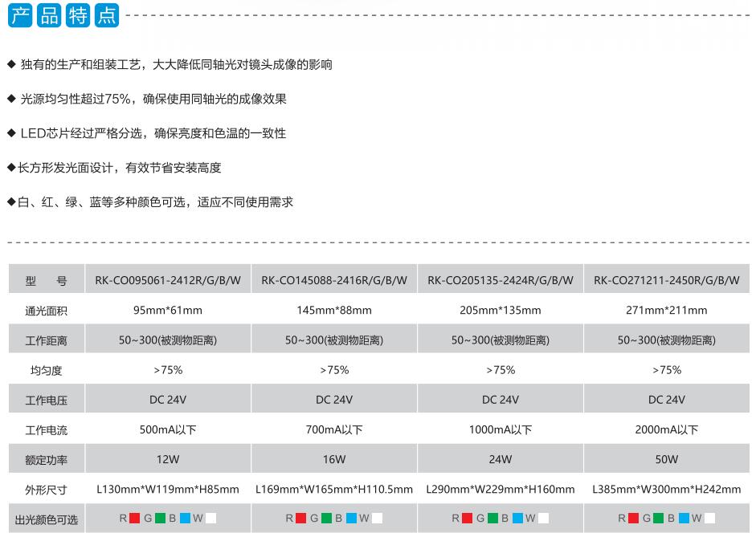This screenshot has height=537, width=756.
Task: Click the 16W rated power cell
Action: 334,459
